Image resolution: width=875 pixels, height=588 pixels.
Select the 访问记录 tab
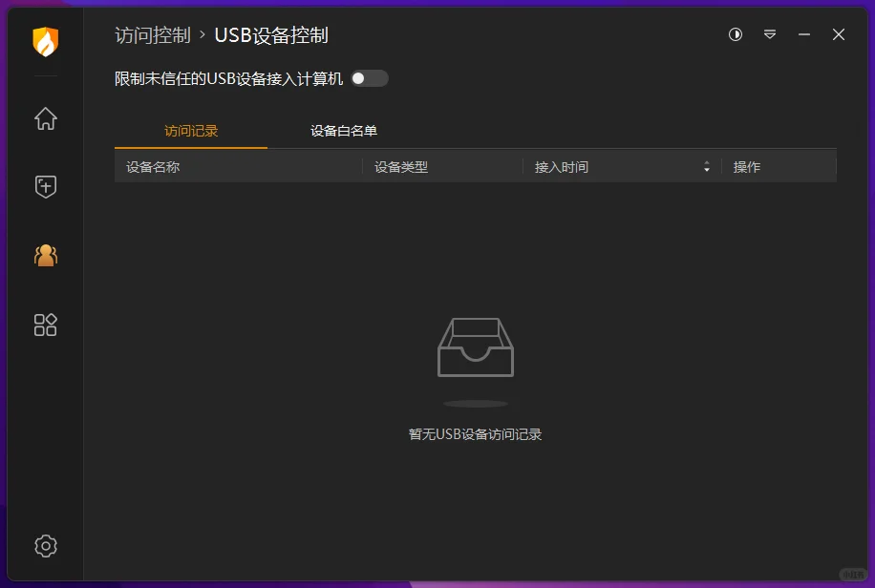(190, 132)
